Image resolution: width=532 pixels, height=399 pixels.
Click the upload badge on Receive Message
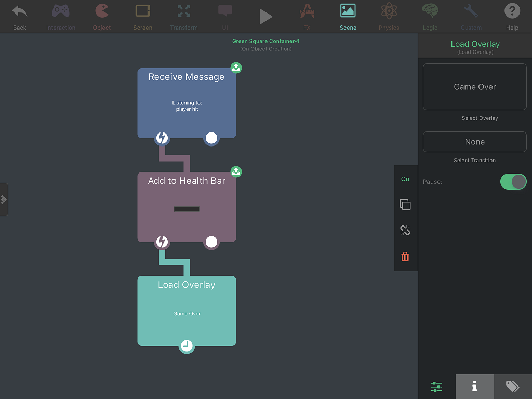coord(236,68)
